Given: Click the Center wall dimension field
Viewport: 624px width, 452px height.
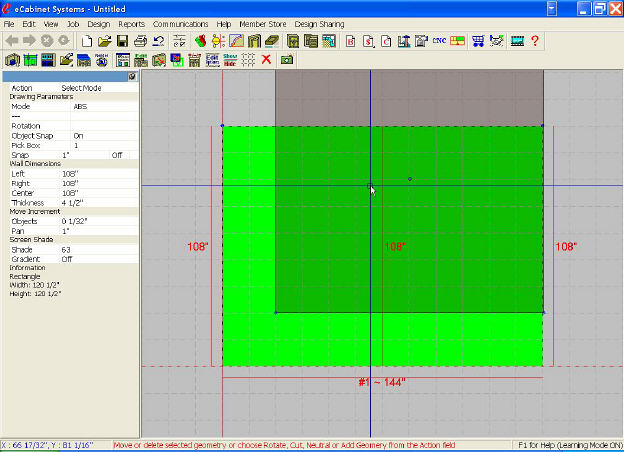Looking at the screenshot, I should tap(99, 193).
